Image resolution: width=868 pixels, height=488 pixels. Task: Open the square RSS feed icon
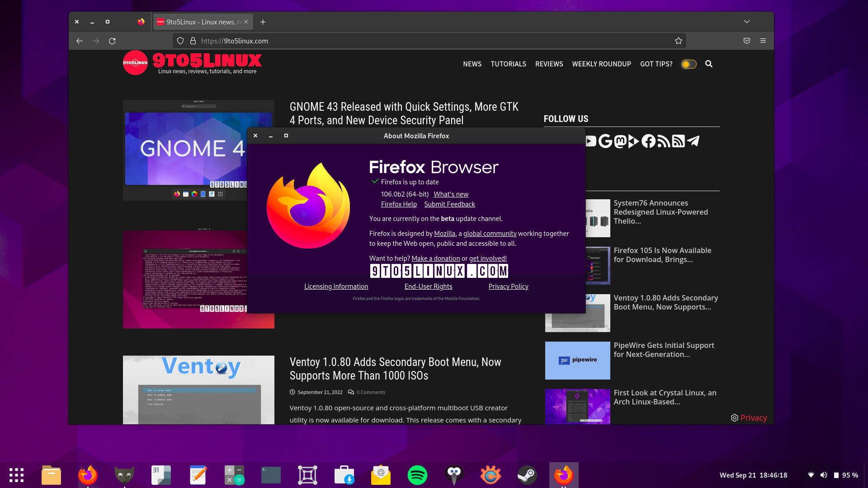point(678,141)
